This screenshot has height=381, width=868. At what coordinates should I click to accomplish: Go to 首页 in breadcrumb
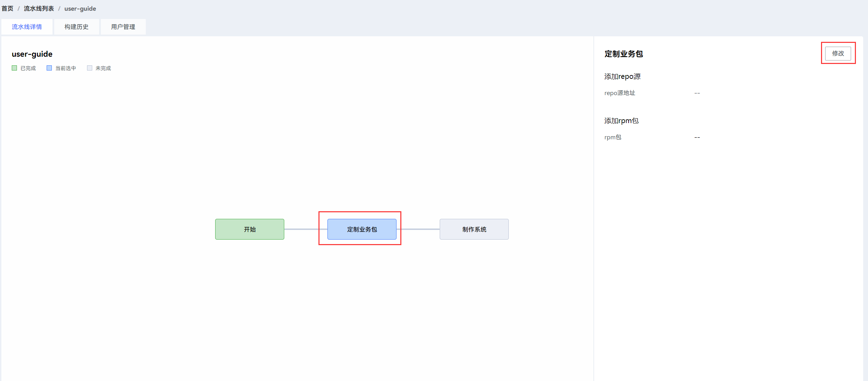[8, 9]
